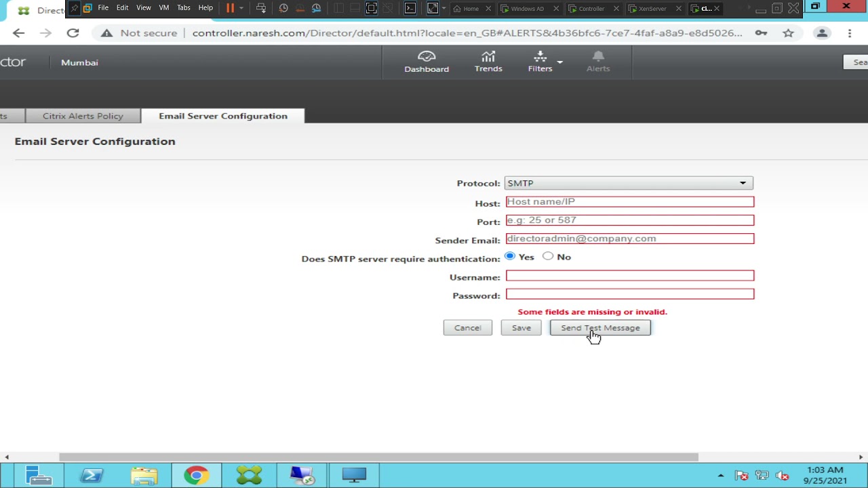Viewport: 868px width, 488px height.
Task: Select Email Server Configuration tab
Action: coord(223,116)
